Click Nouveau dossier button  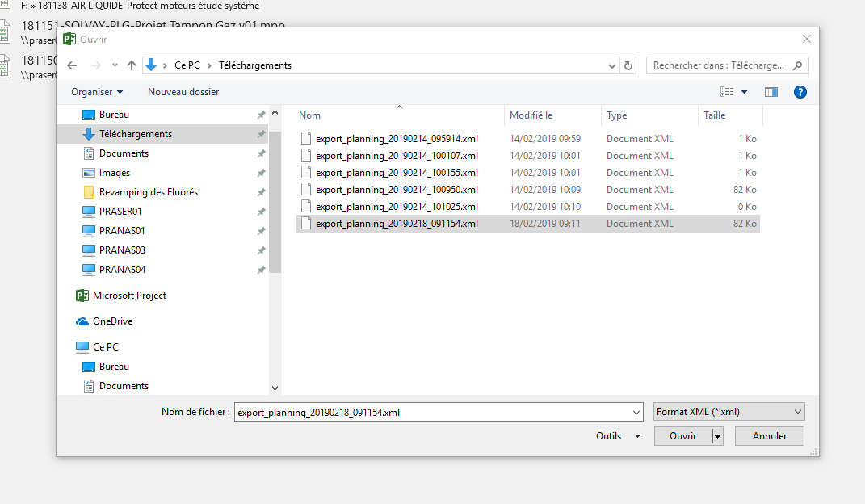(183, 92)
